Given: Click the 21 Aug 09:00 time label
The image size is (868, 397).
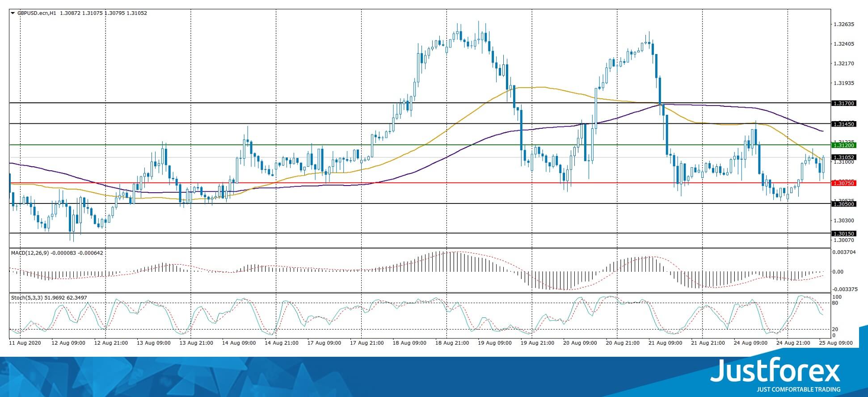Looking at the screenshot, I should (666, 343).
